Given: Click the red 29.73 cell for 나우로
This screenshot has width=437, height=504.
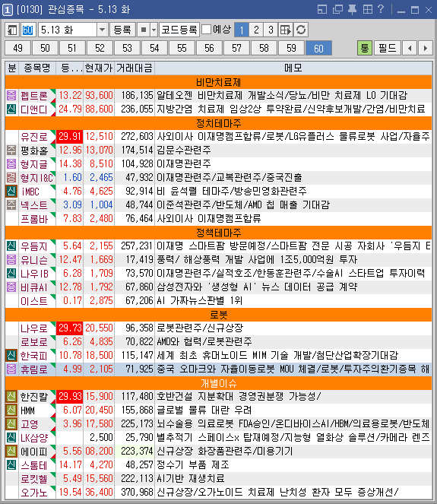Looking at the screenshot, I should pos(70,328).
